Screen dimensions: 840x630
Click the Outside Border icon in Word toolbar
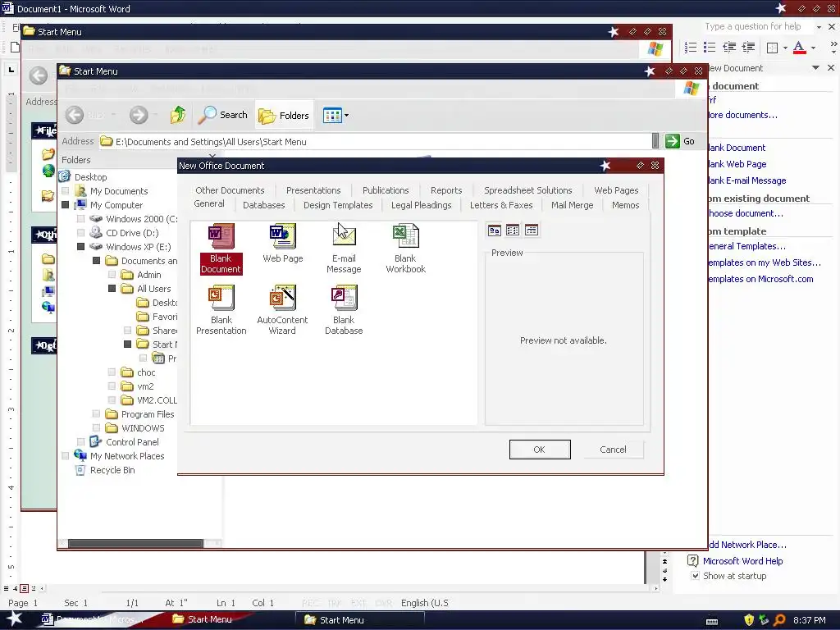[772, 48]
